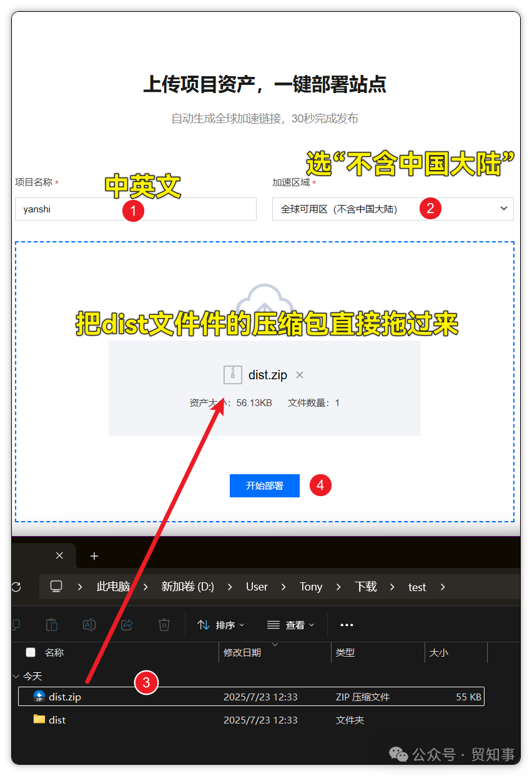Open the more options ellipsis in the toolbar

click(347, 625)
